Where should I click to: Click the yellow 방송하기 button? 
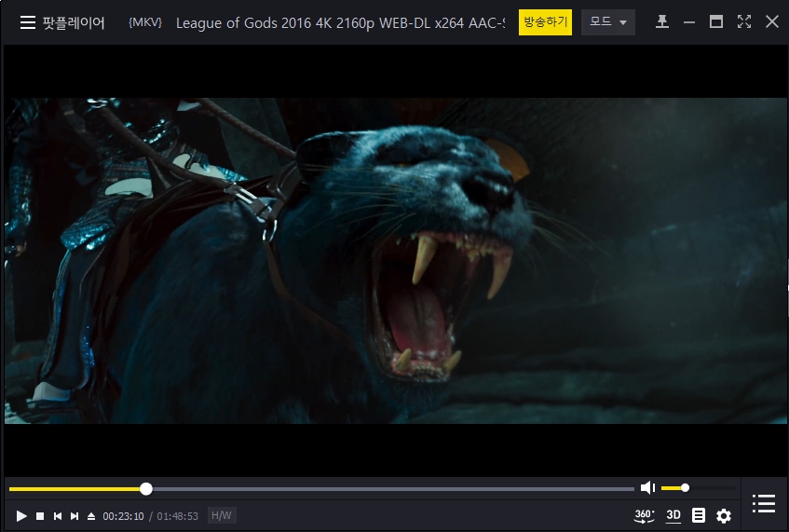pos(545,22)
